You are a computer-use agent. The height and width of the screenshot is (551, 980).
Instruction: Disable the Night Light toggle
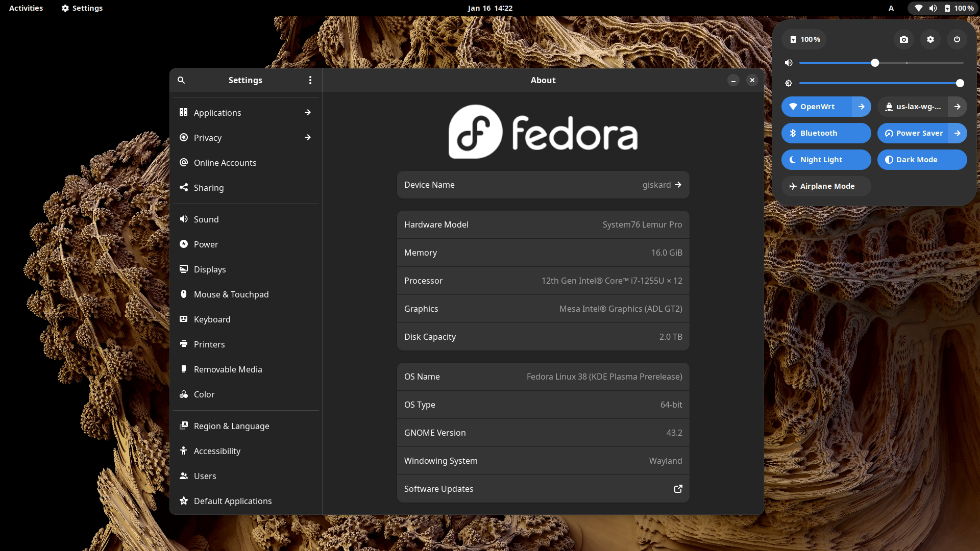coord(825,160)
